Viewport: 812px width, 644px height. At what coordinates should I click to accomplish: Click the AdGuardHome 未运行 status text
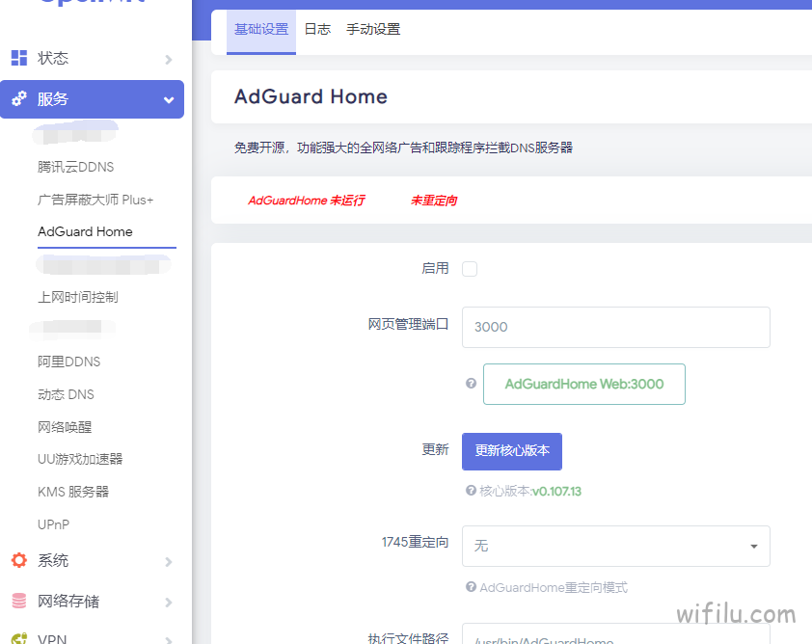pos(307,201)
